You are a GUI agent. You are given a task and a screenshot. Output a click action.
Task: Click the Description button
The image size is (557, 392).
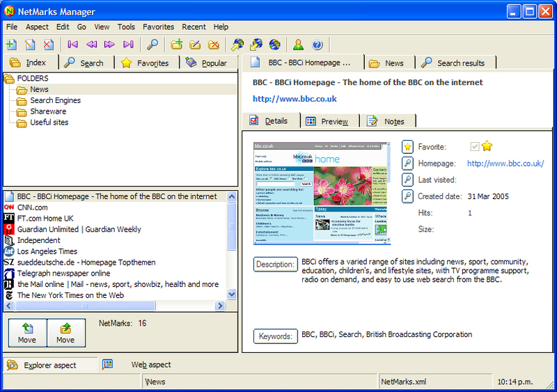click(x=275, y=265)
